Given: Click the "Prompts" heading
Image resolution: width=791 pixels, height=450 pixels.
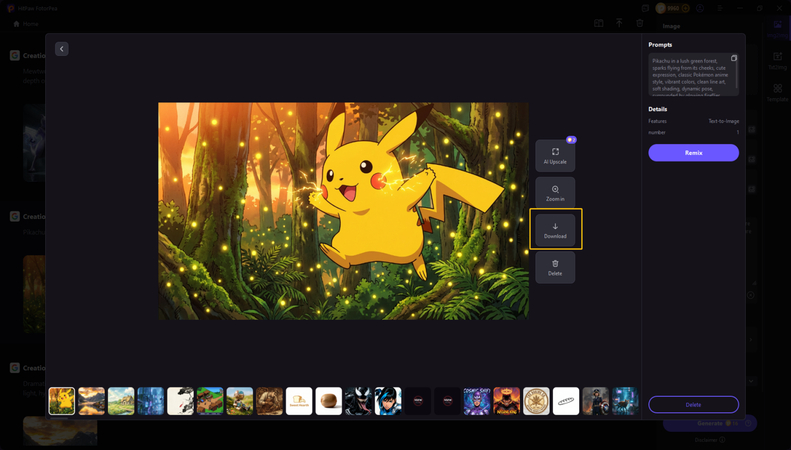Looking at the screenshot, I should coord(660,44).
